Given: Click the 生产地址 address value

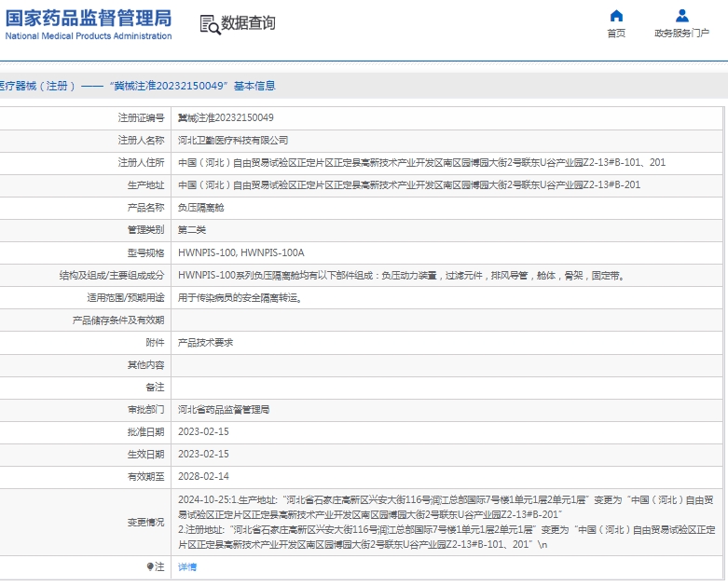Looking at the screenshot, I should click(409, 184).
